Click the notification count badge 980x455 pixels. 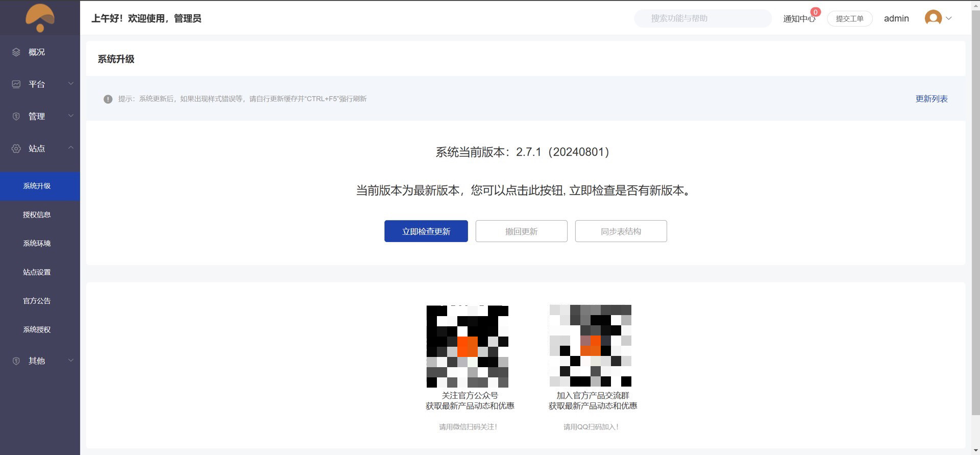(816, 12)
